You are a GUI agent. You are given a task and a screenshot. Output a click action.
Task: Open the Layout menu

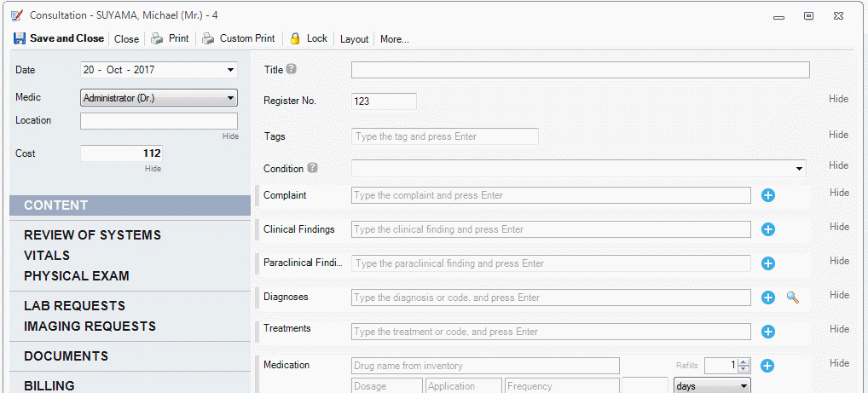[x=354, y=39]
